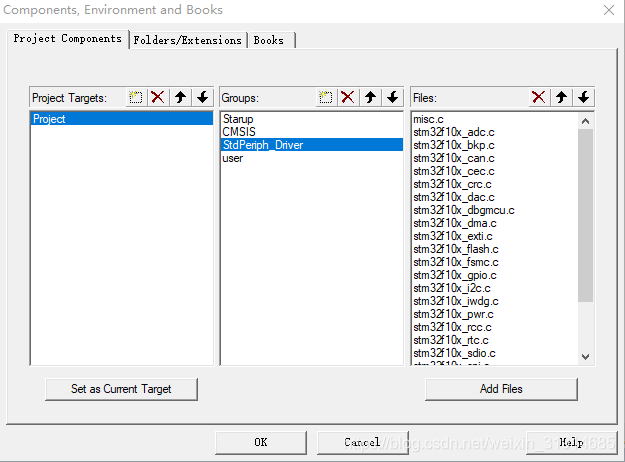625x462 pixels.
Task: Select file stm32f10x_gpio.c
Action: pos(495,275)
